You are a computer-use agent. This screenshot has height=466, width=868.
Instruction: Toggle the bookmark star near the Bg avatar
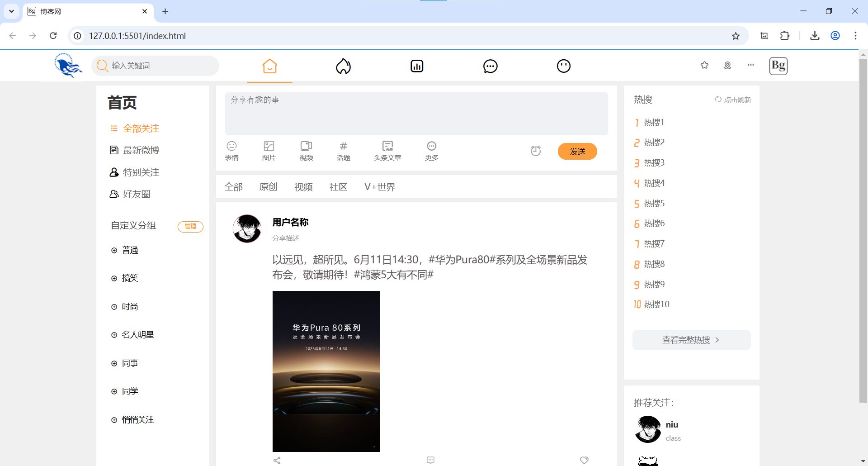(704, 65)
